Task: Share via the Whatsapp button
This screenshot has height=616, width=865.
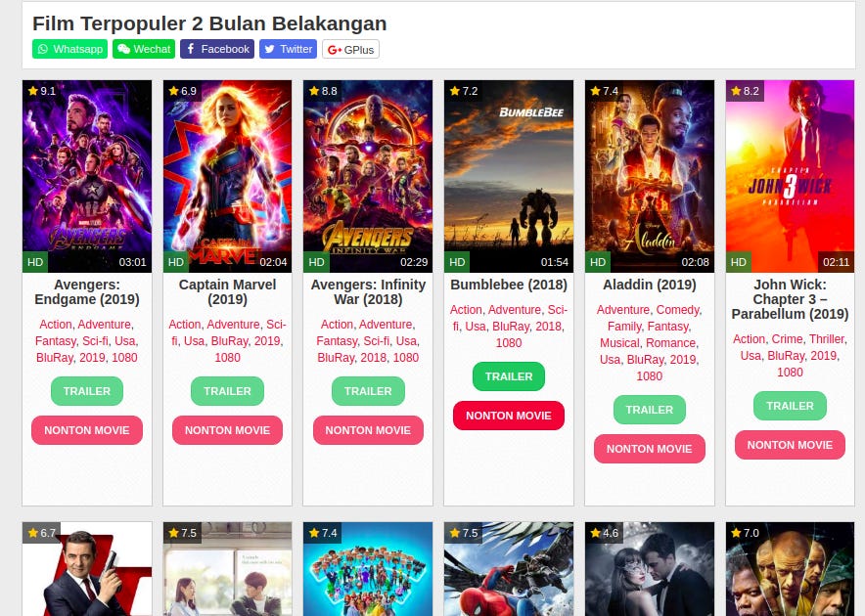Action: pyautogui.click(x=69, y=49)
